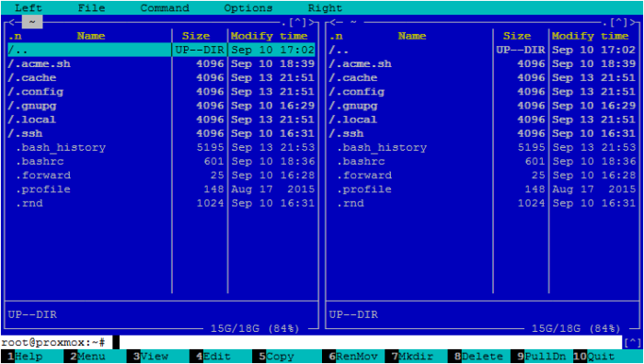Viewport: 644px width, 364px height.
Task: Click the command line input field
Action: point(368,342)
